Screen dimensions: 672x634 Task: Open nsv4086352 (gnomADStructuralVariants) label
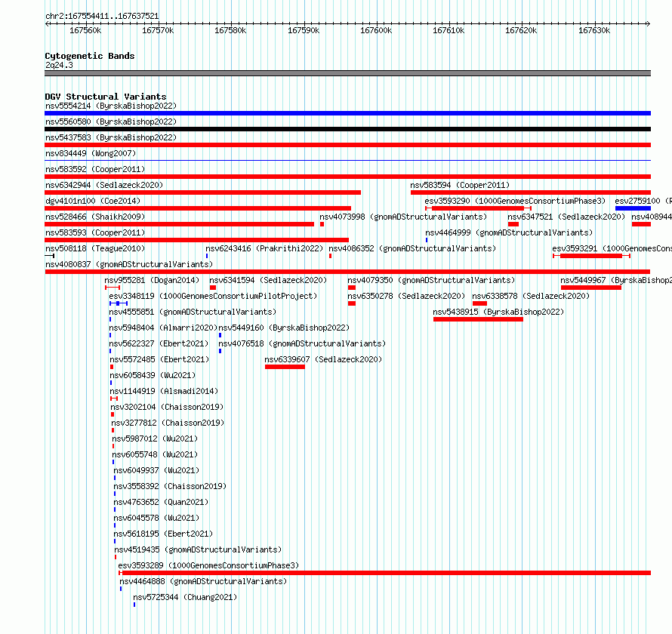[412, 248]
